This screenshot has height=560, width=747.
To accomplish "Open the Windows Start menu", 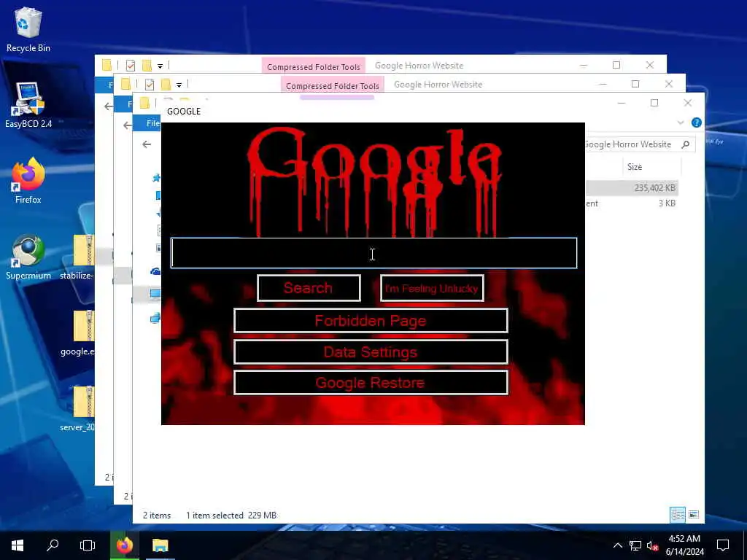I will pos(18,545).
